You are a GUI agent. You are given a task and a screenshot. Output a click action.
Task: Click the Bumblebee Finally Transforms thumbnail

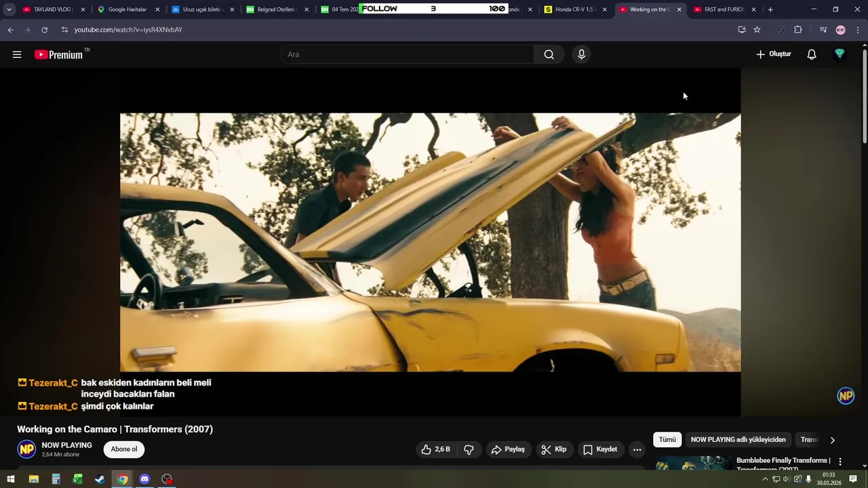(x=692, y=464)
